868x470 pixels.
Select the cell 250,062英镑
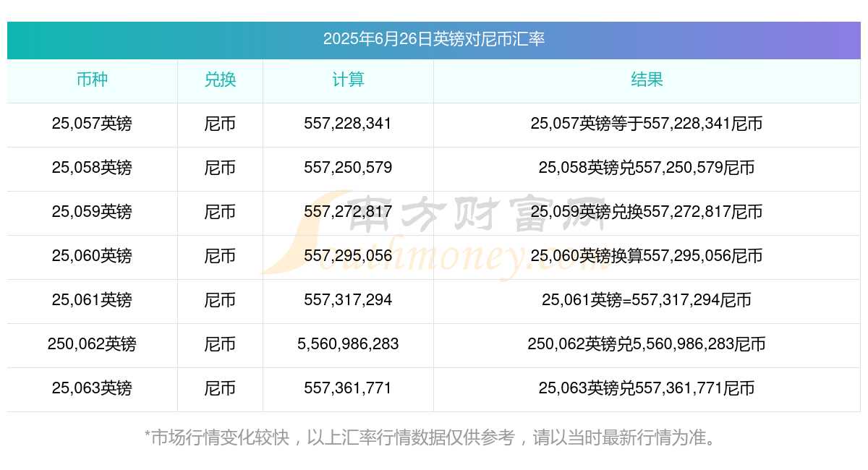(x=92, y=344)
